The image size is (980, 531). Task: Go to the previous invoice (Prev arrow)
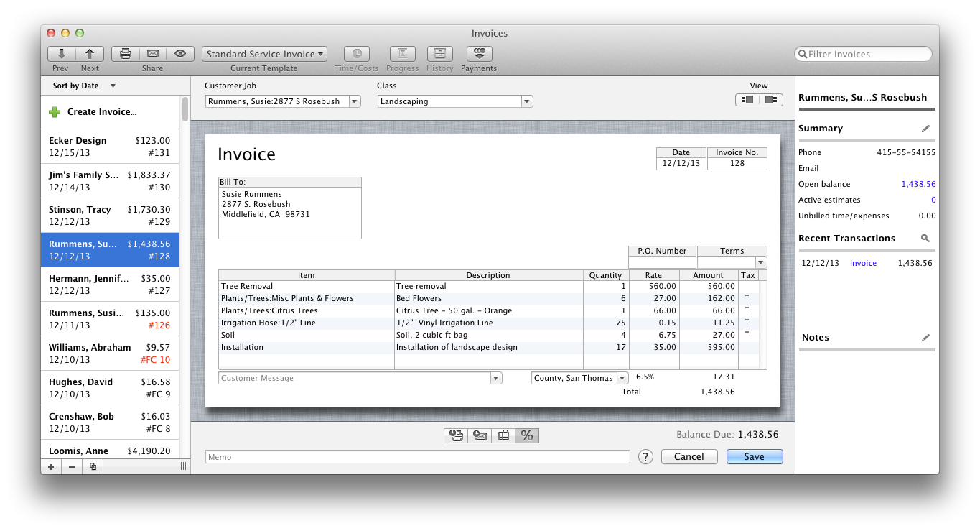point(61,54)
